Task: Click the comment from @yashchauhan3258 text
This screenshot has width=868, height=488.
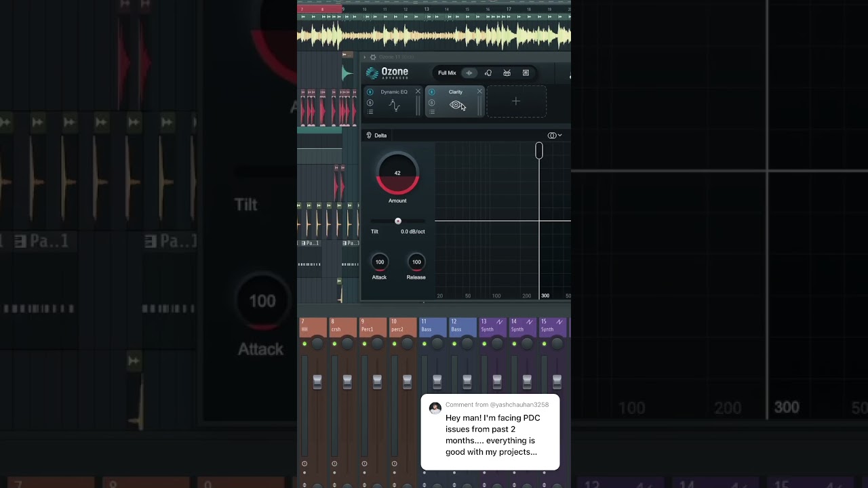Action: (x=497, y=405)
